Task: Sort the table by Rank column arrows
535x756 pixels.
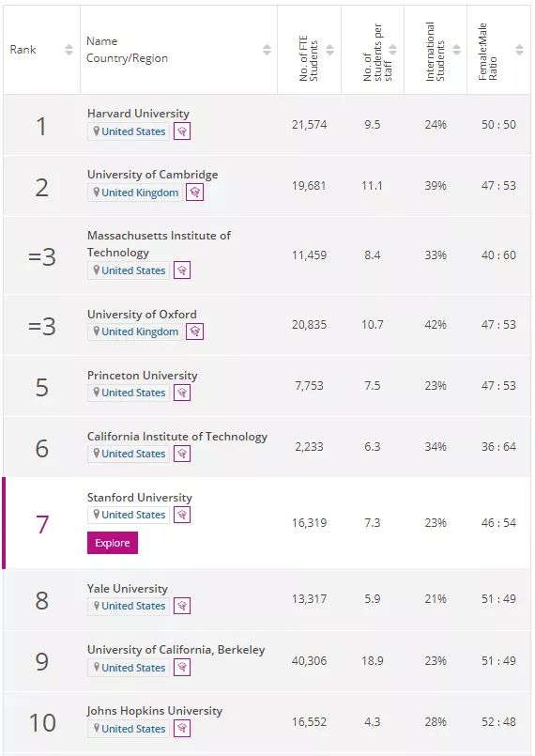Action: point(69,50)
